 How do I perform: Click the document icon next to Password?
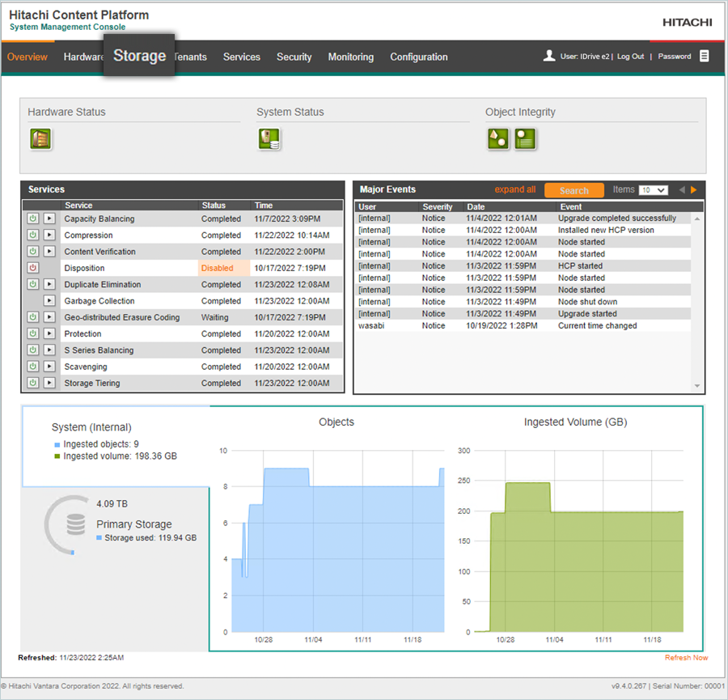click(705, 56)
